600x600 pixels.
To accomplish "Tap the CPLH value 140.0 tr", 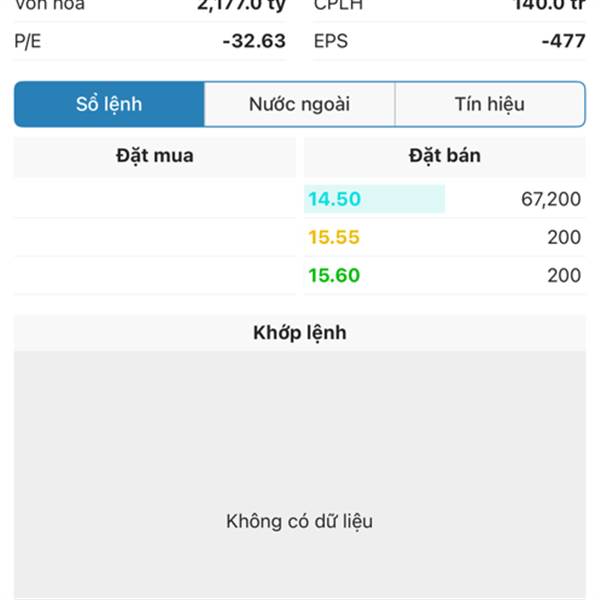I will [x=549, y=5].
